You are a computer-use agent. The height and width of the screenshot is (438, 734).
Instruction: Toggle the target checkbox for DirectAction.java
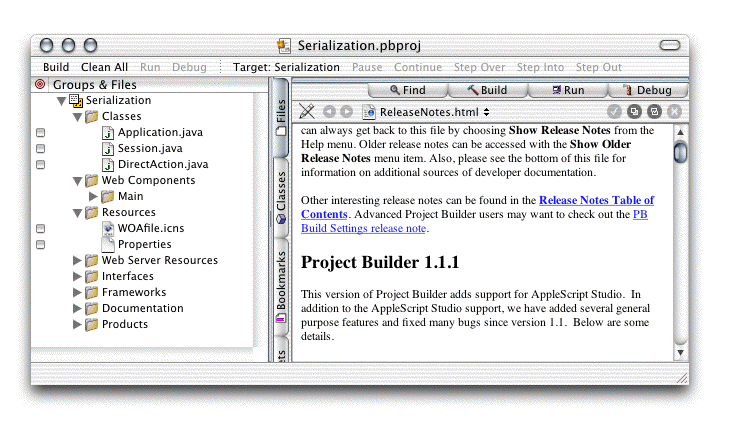41,165
